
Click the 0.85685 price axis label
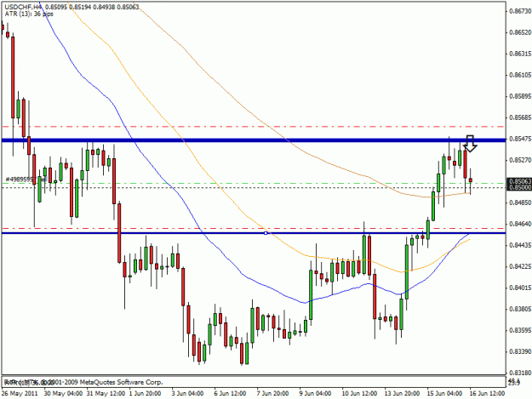(520, 117)
